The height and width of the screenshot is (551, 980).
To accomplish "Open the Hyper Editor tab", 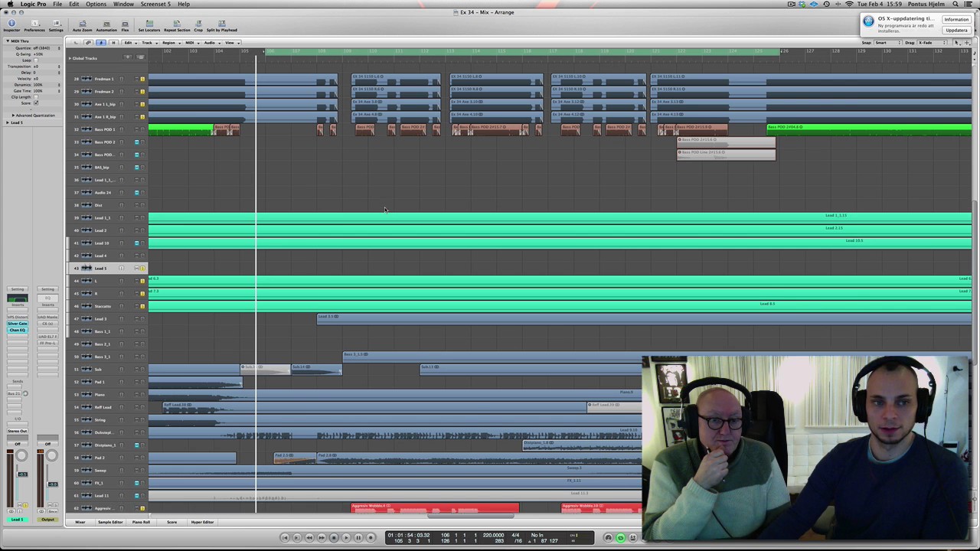I will pos(202,522).
